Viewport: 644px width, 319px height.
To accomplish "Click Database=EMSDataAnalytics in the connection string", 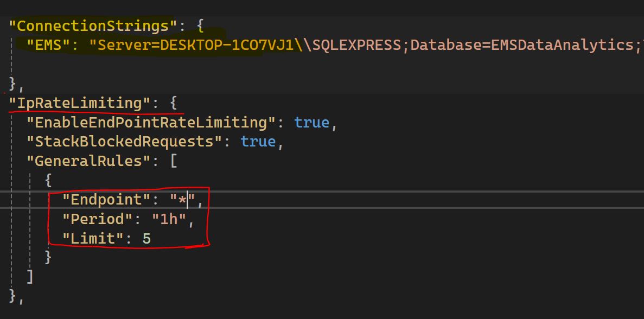I will pos(549,45).
